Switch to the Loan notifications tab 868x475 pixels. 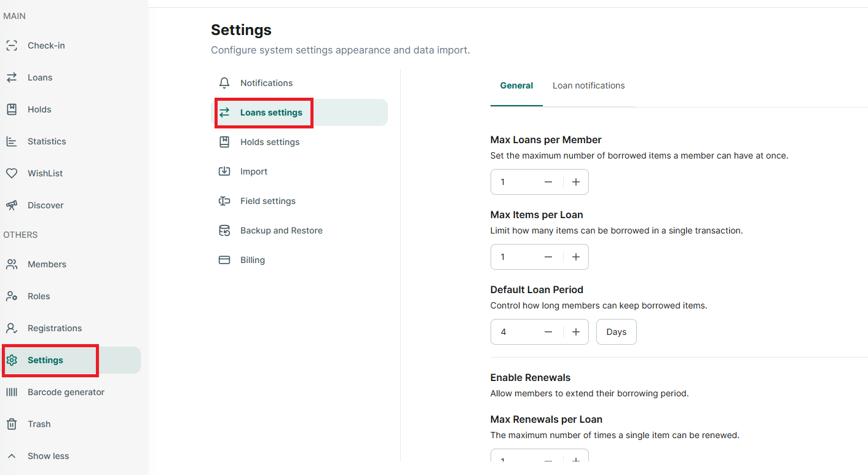(x=588, y=86)
